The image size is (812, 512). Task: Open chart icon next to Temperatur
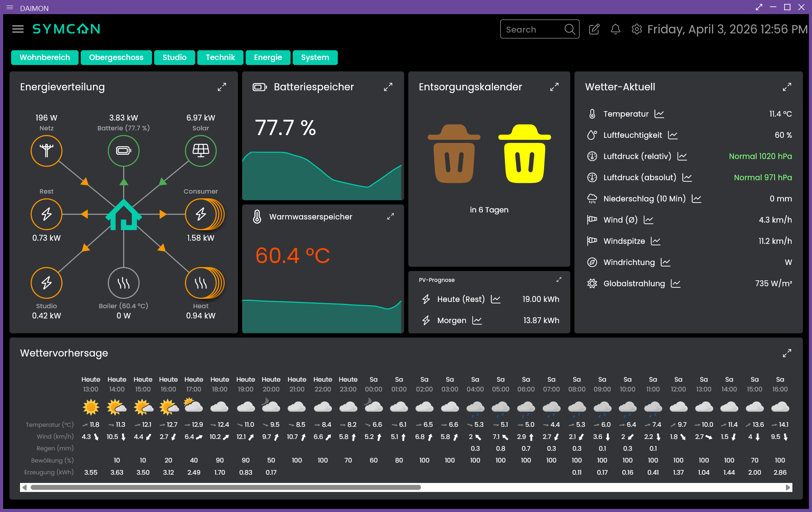(x=659, y=114)
